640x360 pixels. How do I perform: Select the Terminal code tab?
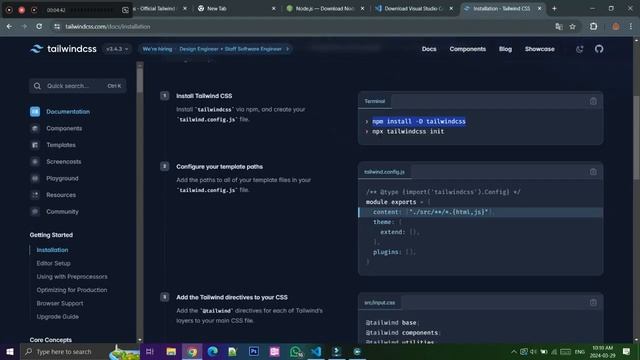(375, 101)
